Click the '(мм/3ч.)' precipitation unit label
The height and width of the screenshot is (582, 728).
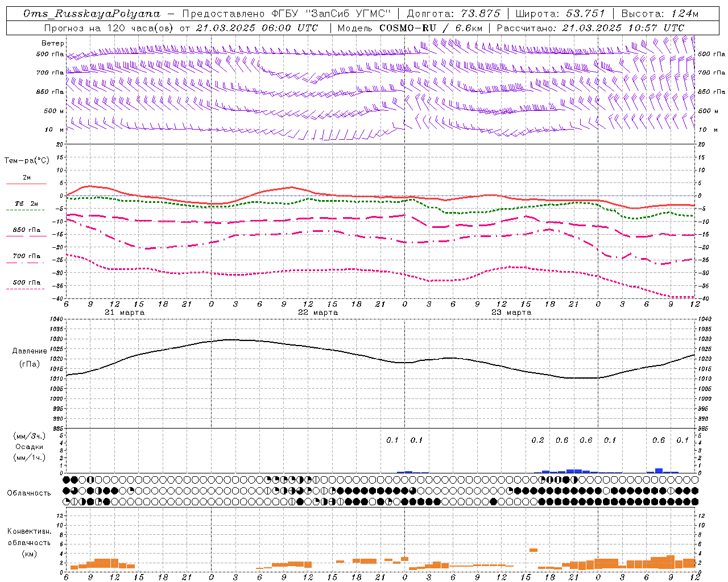(x=30, y=436)
